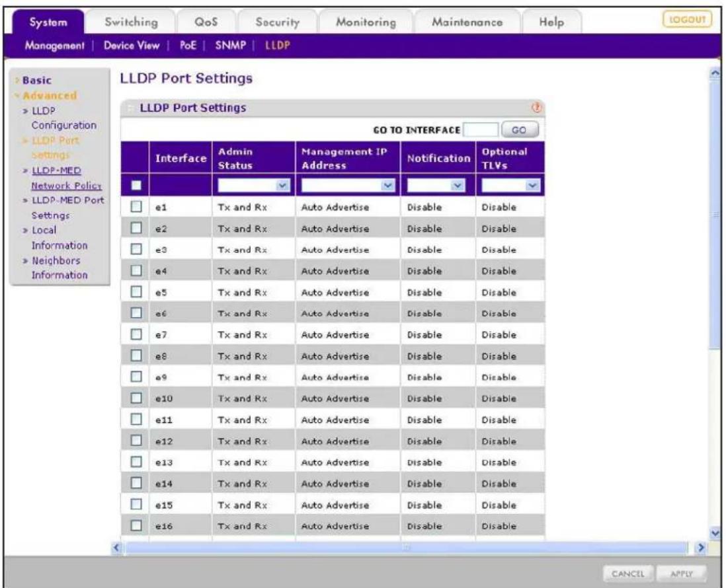Switch to the Maintenance tab
Screen dimensions: 726x588
[x=467, y=22]
